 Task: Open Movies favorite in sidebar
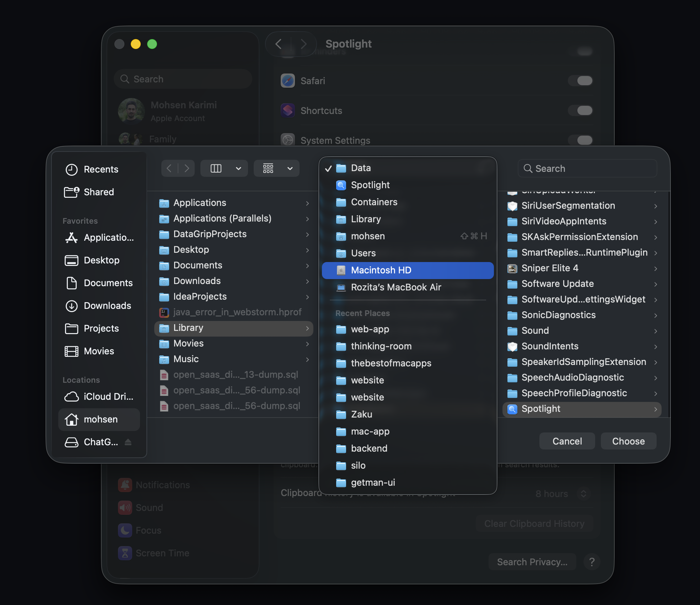(x=99, y=351)
